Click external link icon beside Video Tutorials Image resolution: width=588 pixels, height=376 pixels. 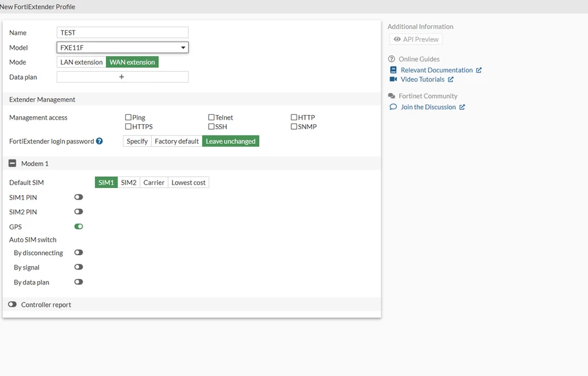451,79
